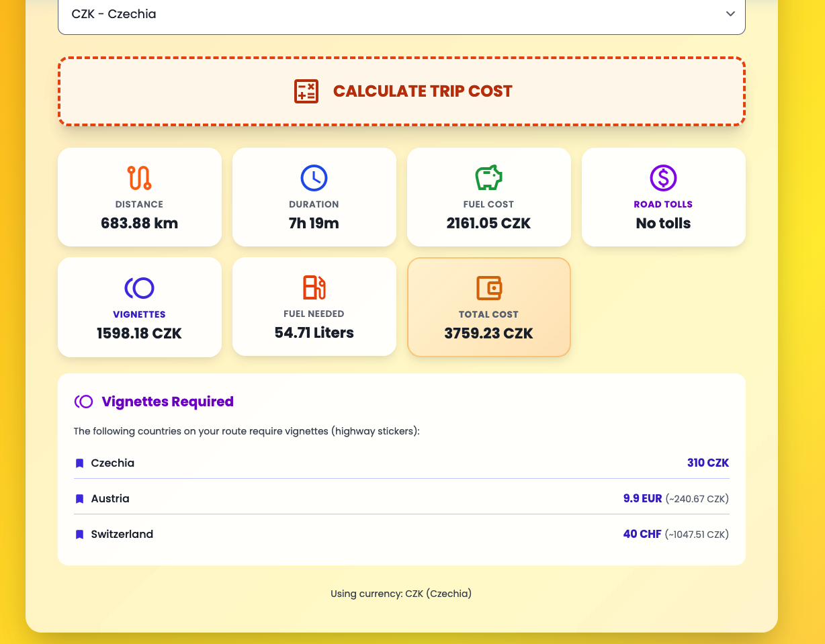Click the orange route distance icon
This screenshot has width=825, height=644.
click(139, 177)
